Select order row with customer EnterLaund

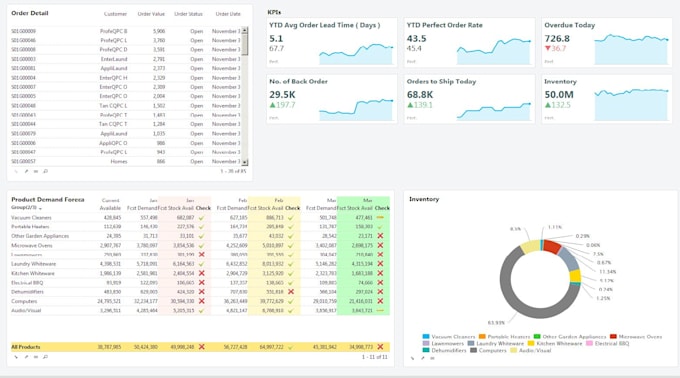pyautogui.click(x=126, y=59)
